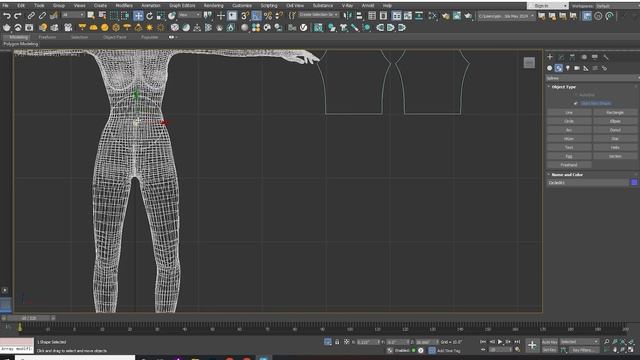Open the Edit menu

pyautogui.click(x=21, y=6)
